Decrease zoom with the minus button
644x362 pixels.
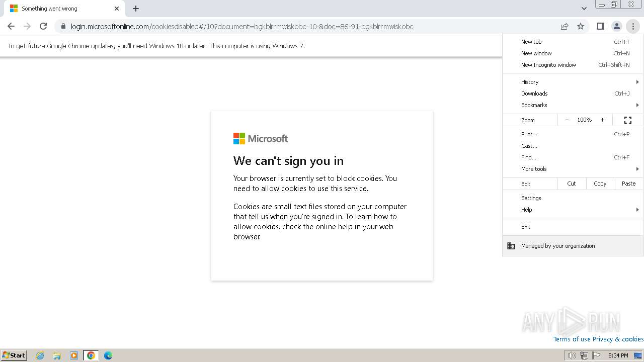(567, 120)
